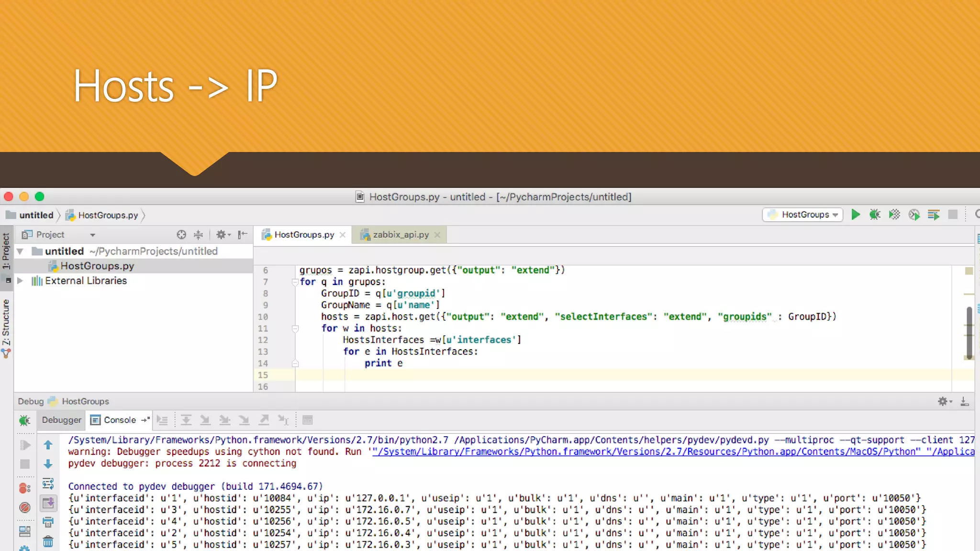Toggle Scroll to the End in console

[48, 503]
